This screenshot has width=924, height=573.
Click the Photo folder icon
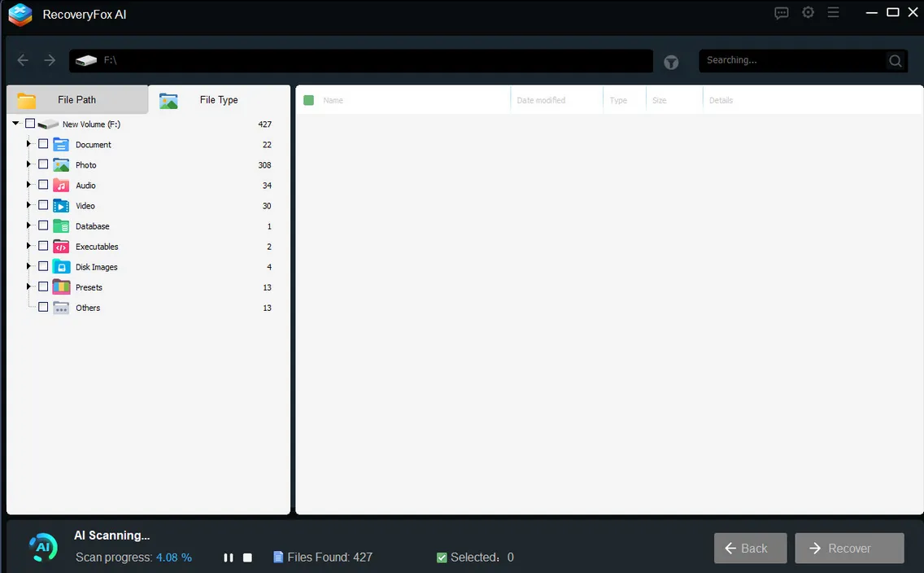point(61,164)
